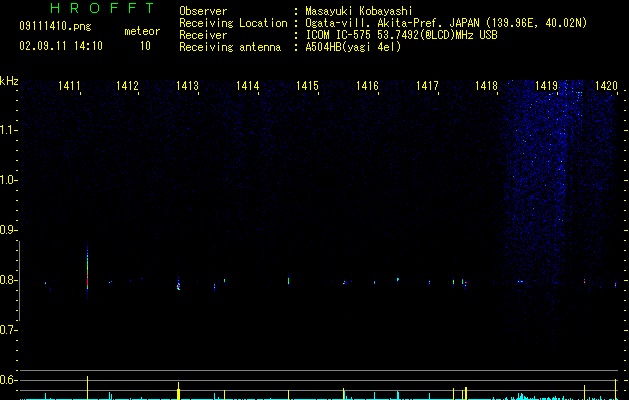Click the kHz axis unit label
This screenshot has width=629, height=400.
pos(9,81)
